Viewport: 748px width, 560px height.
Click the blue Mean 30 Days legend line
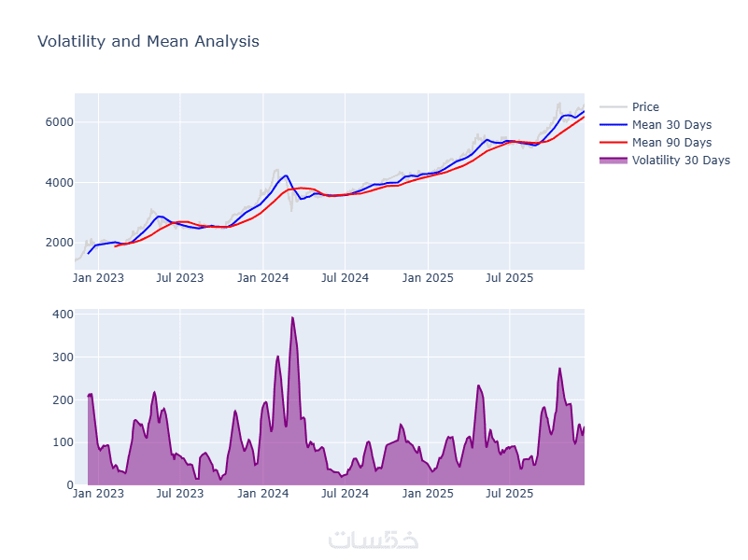613,124
